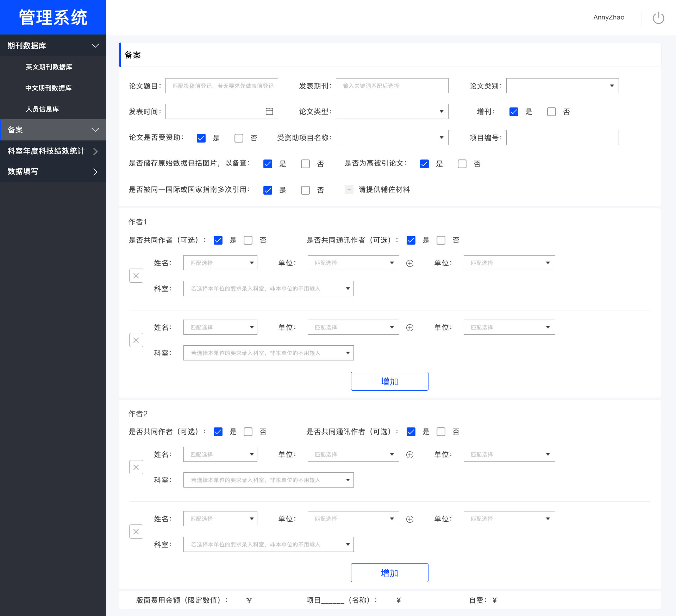Delete last author row in 作者2

coord(136,532)
